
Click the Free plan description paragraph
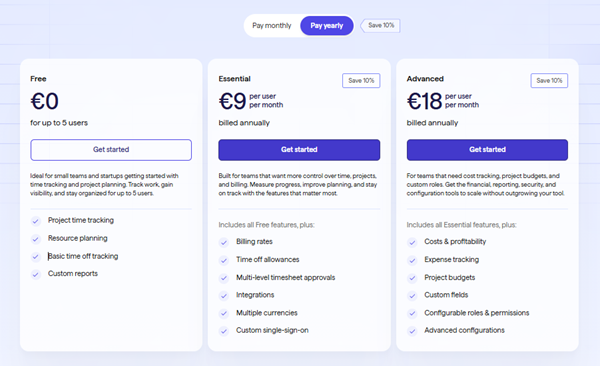click(104, 185)
